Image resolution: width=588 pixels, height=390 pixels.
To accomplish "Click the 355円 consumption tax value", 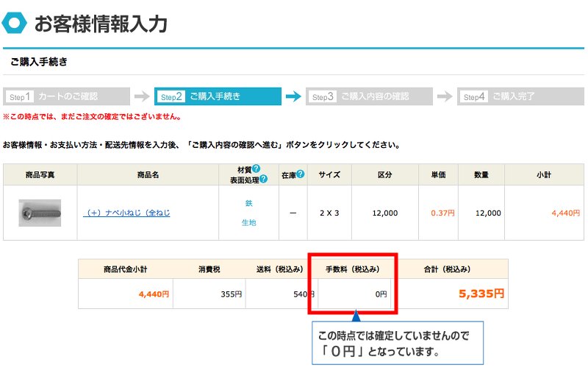I will (x=231, y=294).
